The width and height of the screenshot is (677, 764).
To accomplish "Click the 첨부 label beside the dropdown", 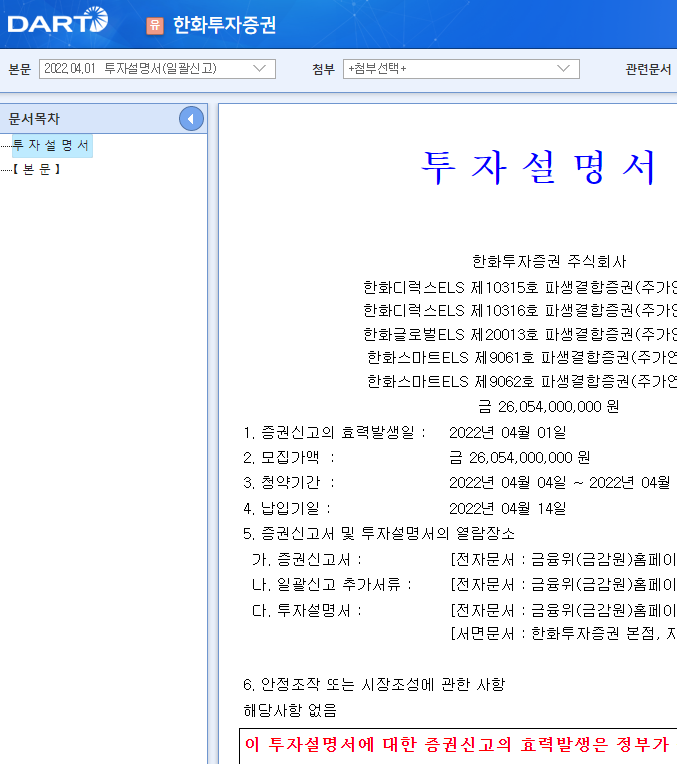I will pyautogui.click(x=324, y=69).
